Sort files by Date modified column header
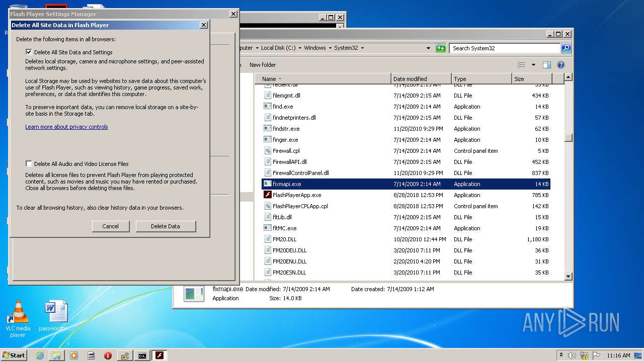Viewport: 644px width, 362px height. [x=421, y=79]
